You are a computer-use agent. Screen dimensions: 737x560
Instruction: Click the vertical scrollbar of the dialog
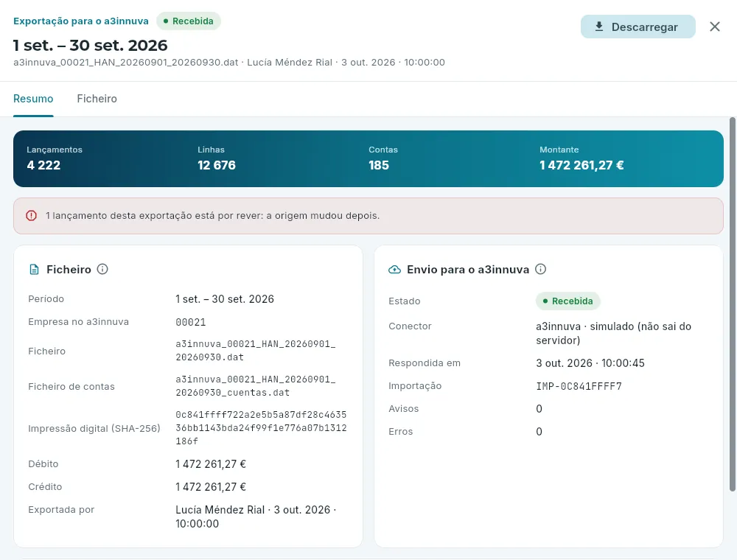pyautogui.click(x=733, y=304)
